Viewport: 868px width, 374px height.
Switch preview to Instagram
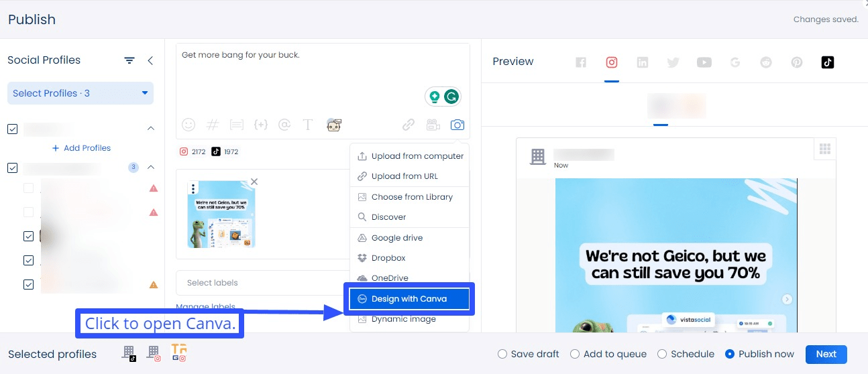[x=612, y=62]
